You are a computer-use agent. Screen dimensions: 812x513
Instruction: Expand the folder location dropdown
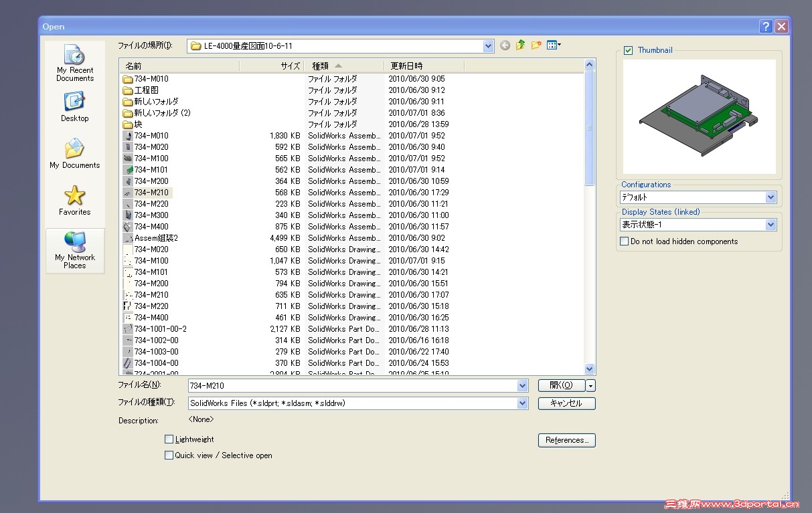pos(488,46)
